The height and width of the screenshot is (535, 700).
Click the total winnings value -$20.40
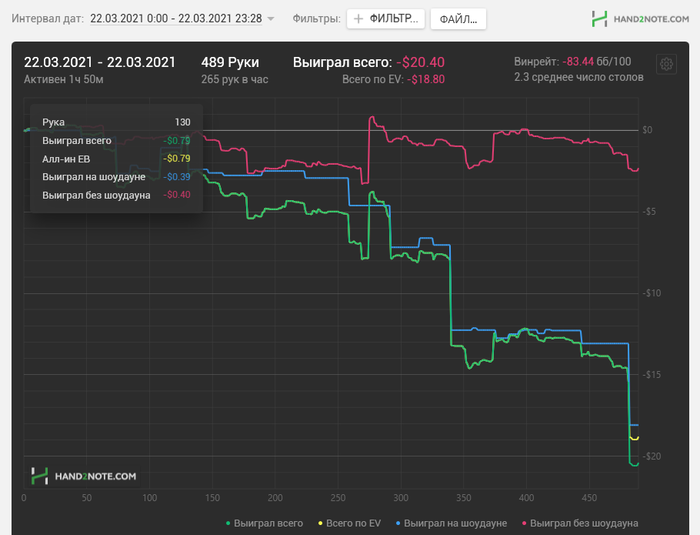(421, 62)
